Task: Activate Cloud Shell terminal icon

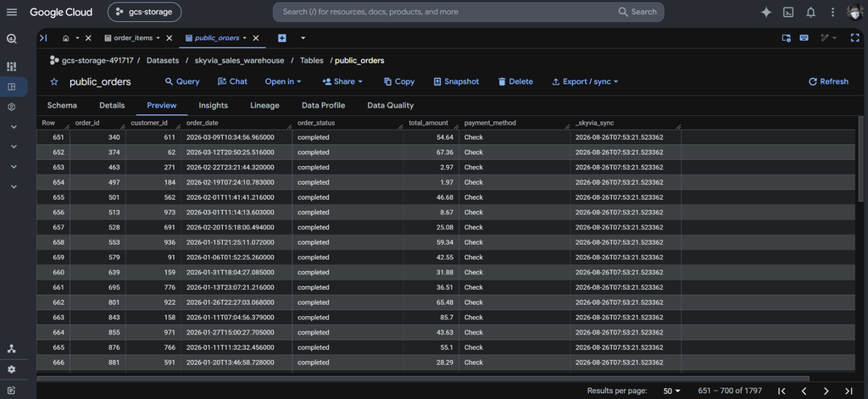Action: [788, 12]
